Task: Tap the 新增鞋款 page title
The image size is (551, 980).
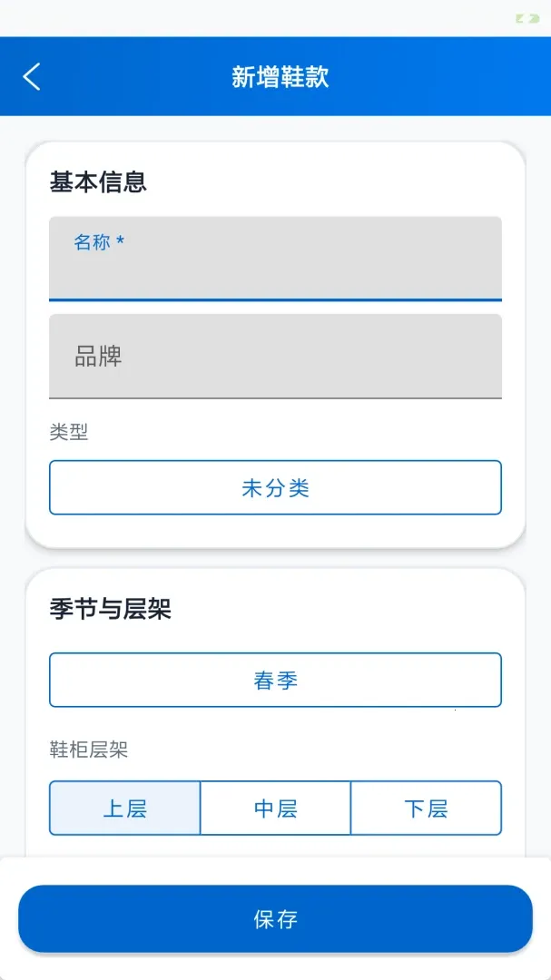Action: (280, 77)
